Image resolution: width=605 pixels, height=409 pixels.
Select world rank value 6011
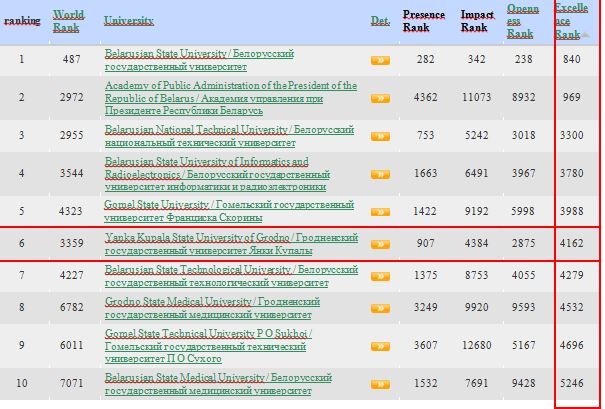(x=71, y=345)
